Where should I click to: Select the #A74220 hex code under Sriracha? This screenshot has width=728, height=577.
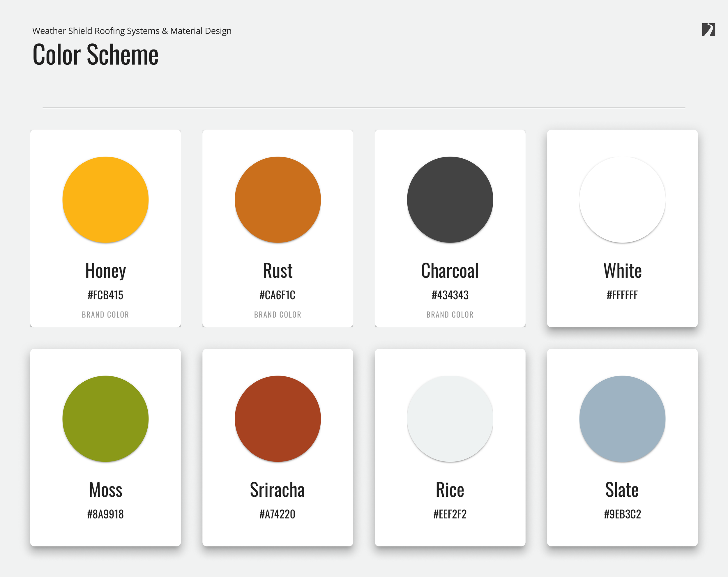[x=277, y=514]
